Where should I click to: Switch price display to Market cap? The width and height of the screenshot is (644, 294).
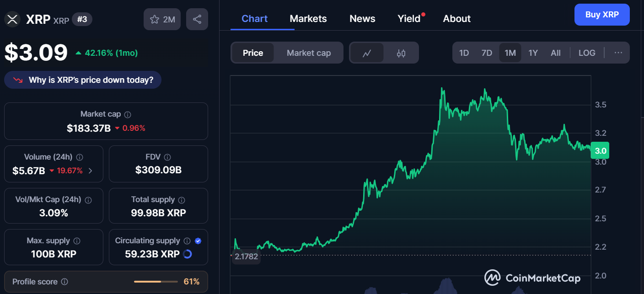click(309, 53)
